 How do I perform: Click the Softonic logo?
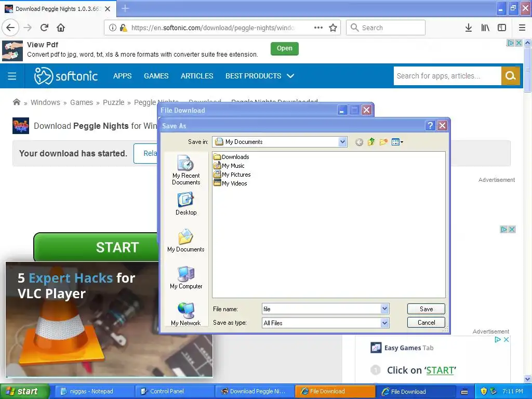(x=66, y=76)
